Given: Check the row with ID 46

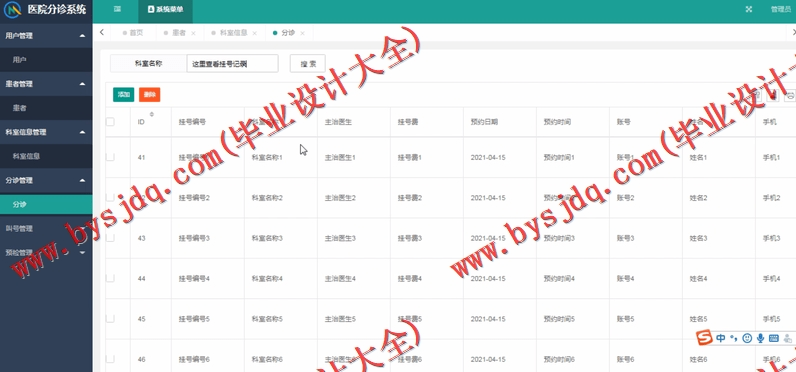Looking at the screenshot, I should pyautogui.click(x=110, y=359).
